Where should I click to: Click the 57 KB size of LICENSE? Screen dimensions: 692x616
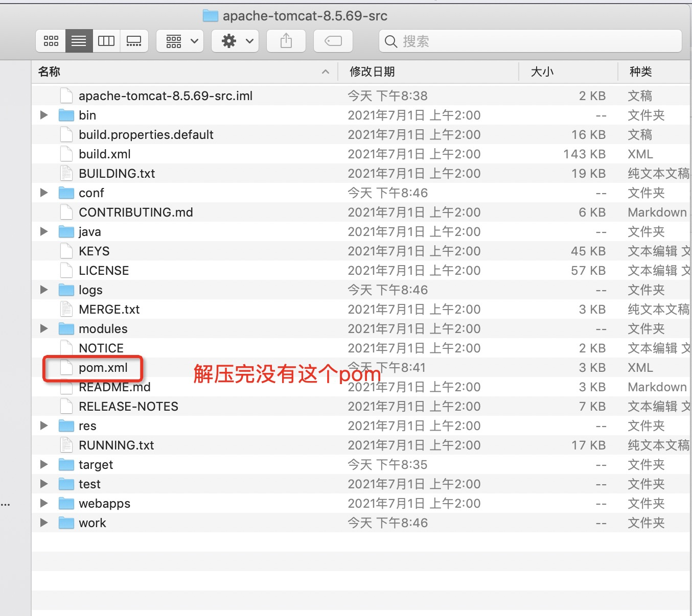(588, 270)
